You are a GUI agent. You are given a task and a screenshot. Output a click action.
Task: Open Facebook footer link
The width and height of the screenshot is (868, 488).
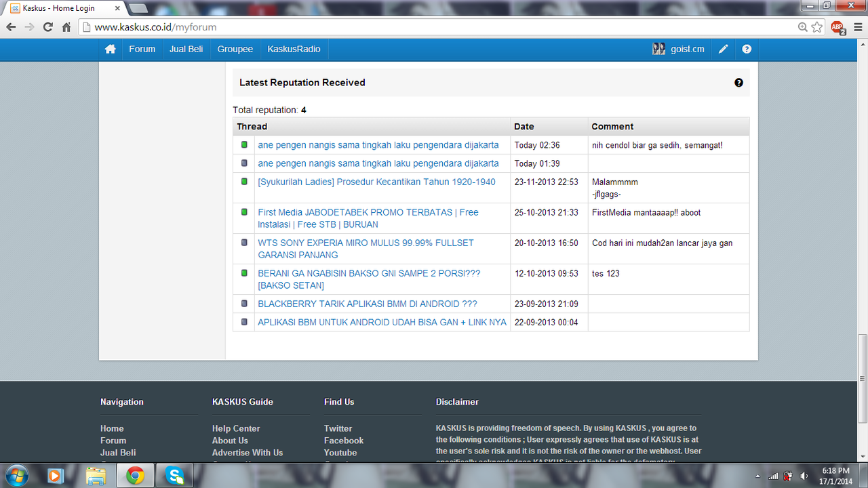click(344, 441)
